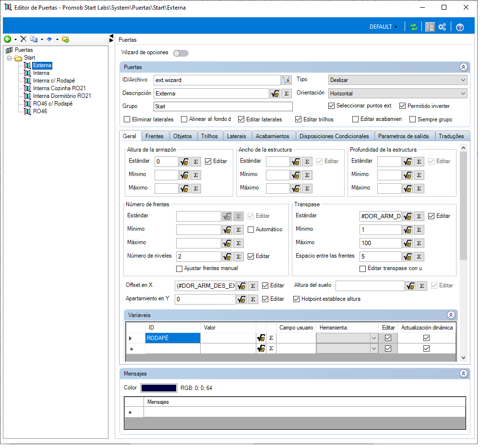Switch to the Acabamientos tab
This screenshot has width=480, height=448.
tap(273, 136)
